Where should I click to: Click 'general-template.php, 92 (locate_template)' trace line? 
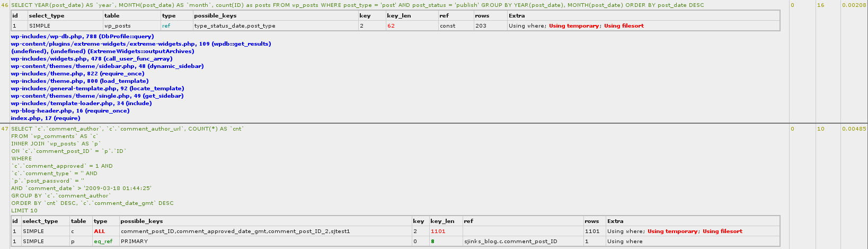[x=98, y=88]
